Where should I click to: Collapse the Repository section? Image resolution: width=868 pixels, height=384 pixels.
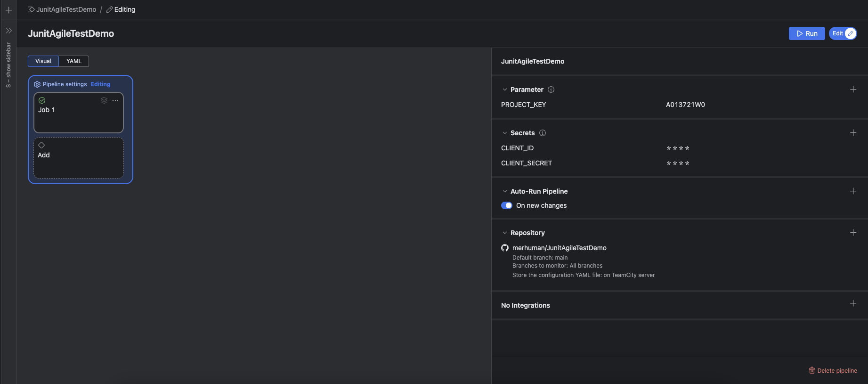505,233
